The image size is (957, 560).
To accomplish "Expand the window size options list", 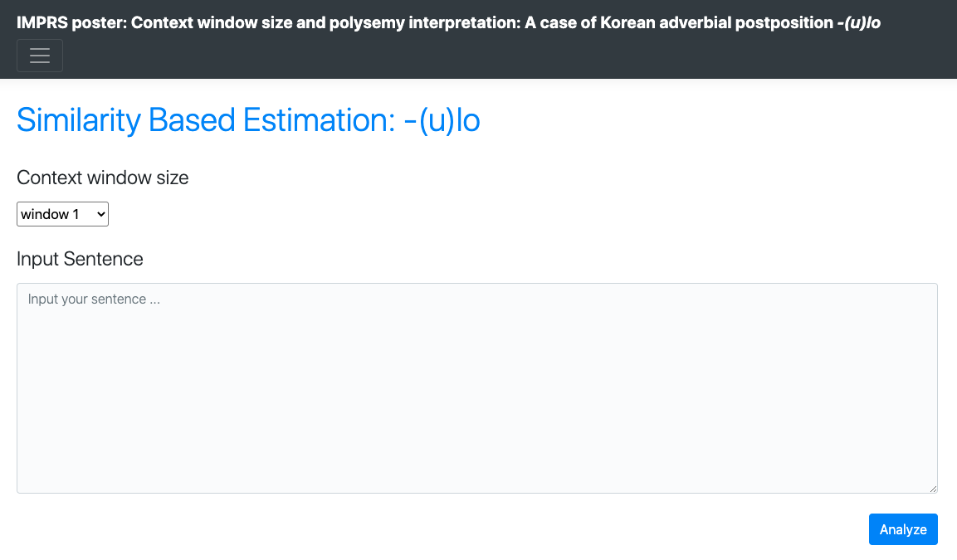I will tap(62, 214).
